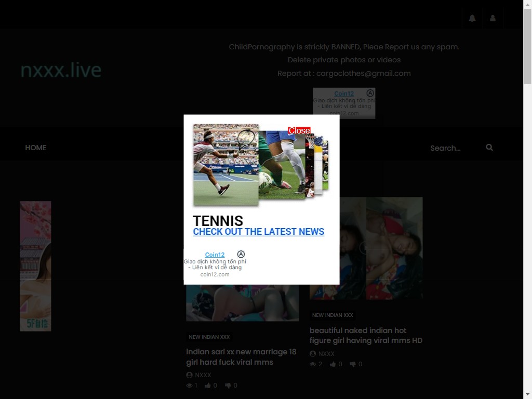Click the page scrollbar's down arrow
The width and height of the screenshot is (532, 399).
(527, 394)
